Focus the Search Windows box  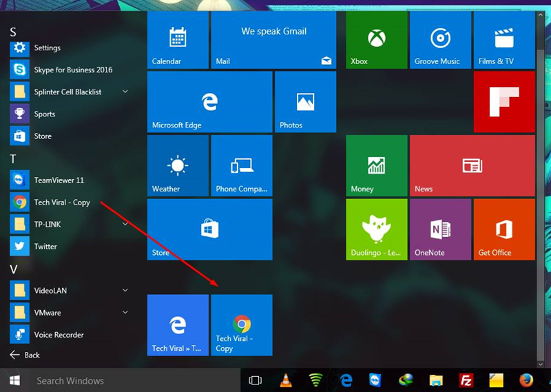tap(135, 380)
